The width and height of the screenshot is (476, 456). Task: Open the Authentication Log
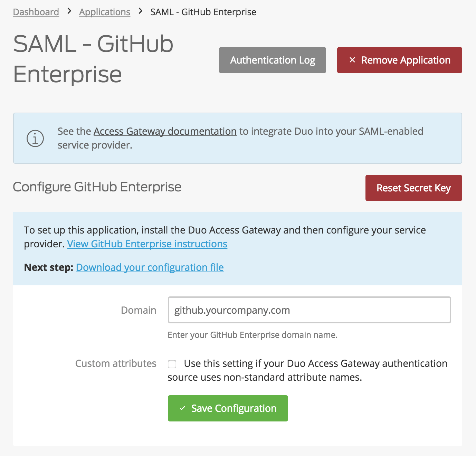(x=272, y=60)
